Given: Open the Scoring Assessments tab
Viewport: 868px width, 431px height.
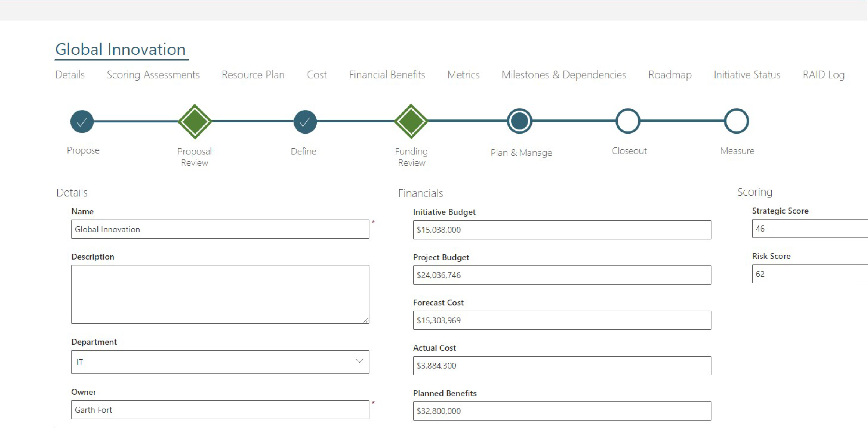Looking at the screenshot, I should pos(153,75).
